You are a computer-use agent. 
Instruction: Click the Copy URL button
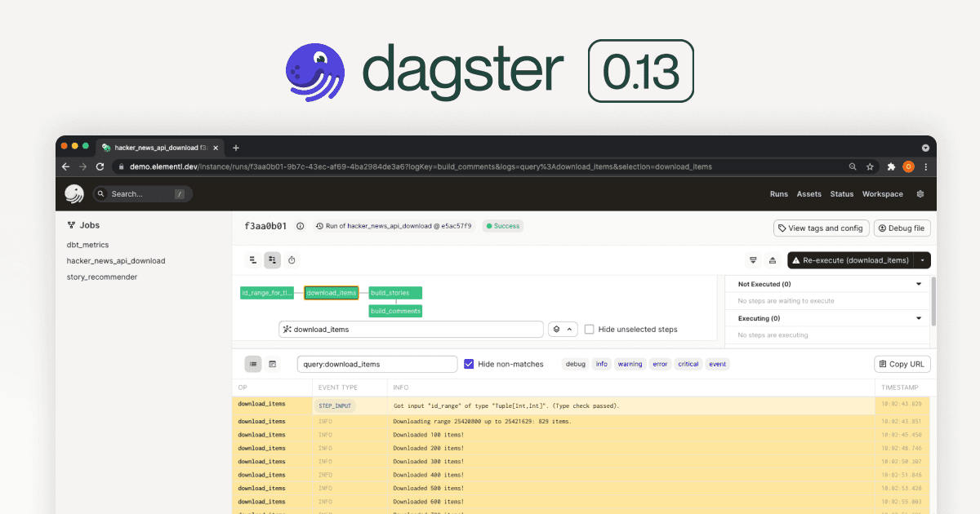(902, 364)
